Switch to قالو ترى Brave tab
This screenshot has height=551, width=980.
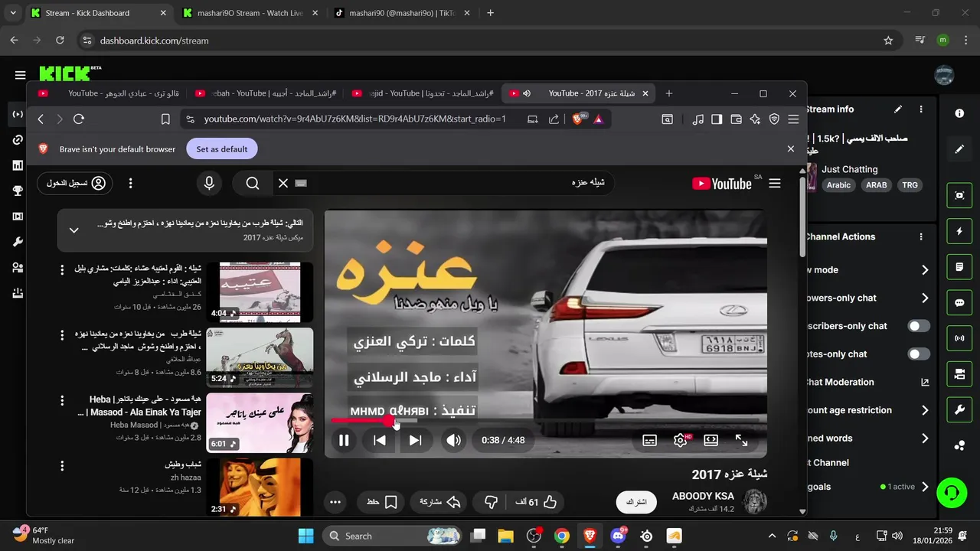pyautogui.click(x=109, y=93)
